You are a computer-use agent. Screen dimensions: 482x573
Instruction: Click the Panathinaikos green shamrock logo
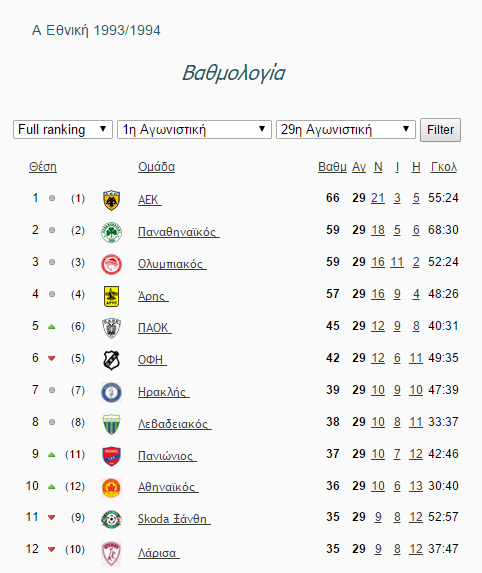[x=111, y=232]
